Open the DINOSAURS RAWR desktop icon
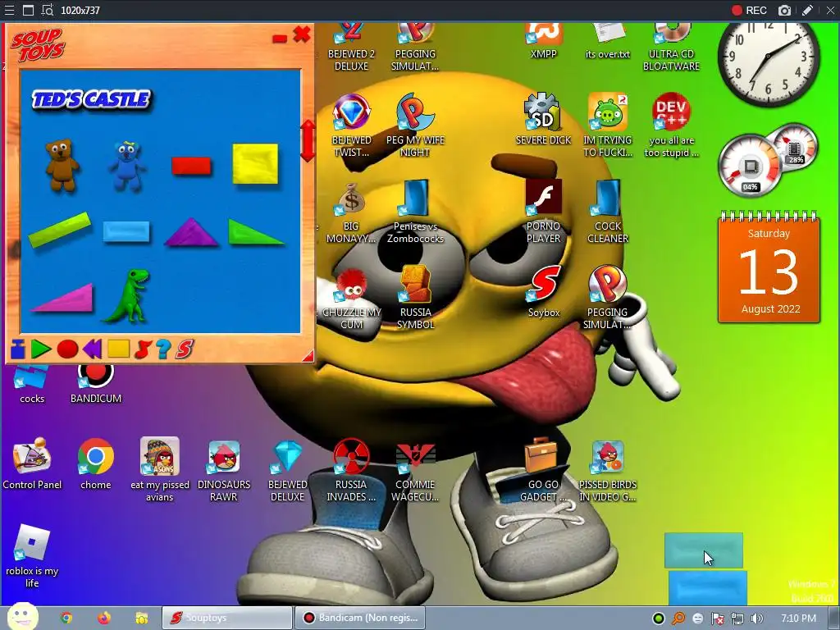 point(224,471)
